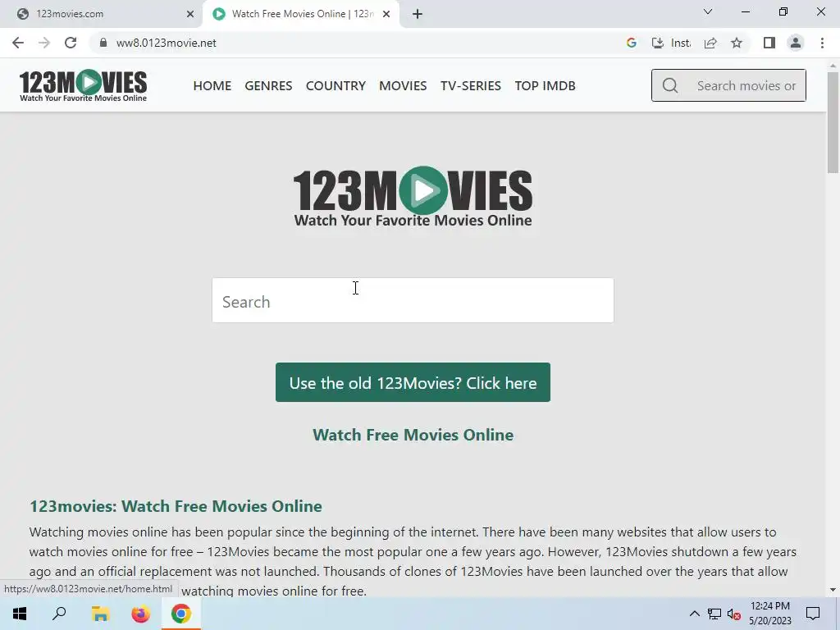Close the Watch Free Movies Online tab
The image size is (840, 630).
coord(386,14)
